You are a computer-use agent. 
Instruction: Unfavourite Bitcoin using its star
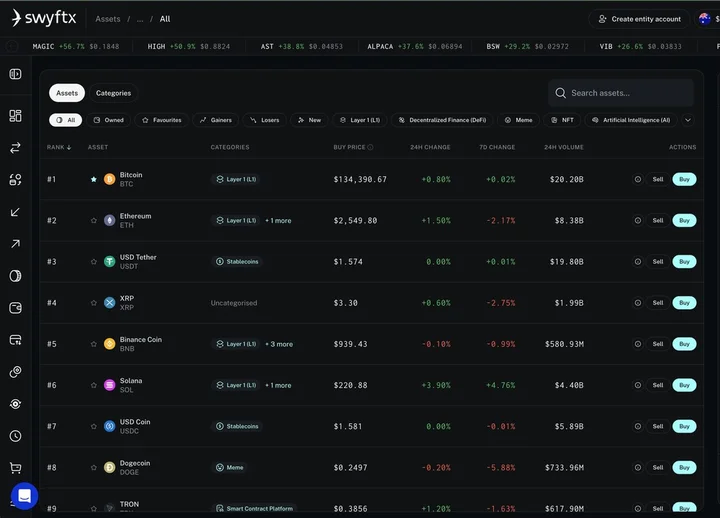tap(94, 180)
